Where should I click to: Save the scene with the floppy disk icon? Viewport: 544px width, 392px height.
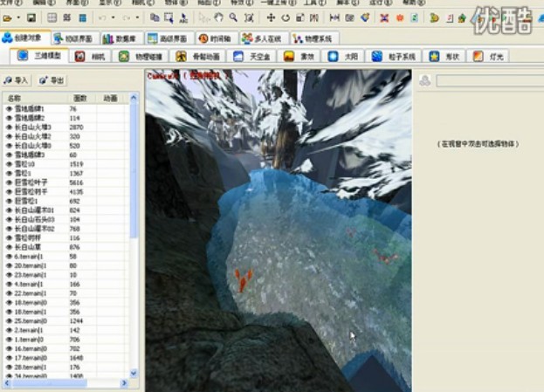(31, 17)
